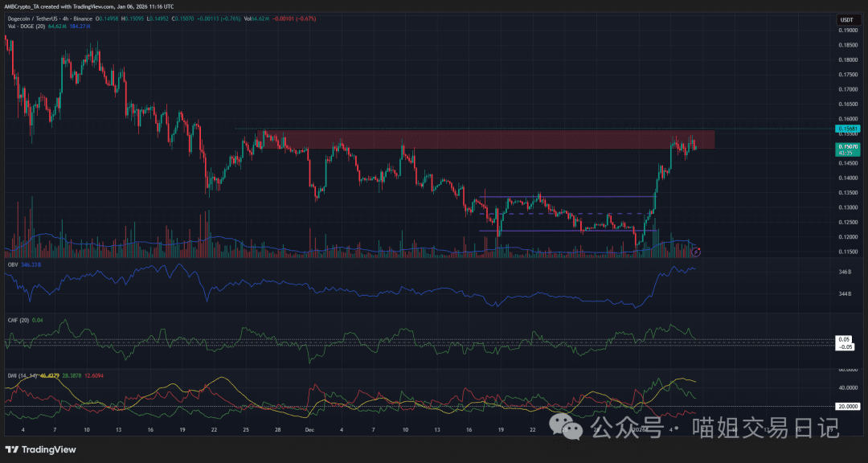
Task: Click the −0.05 CMF axis label
Action: point(845,346)
